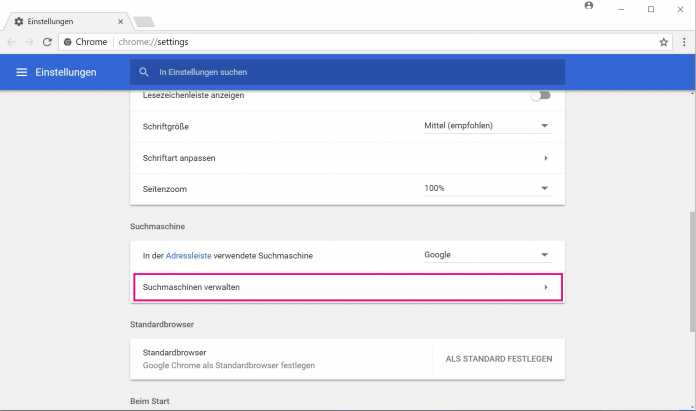Expand Schriftart anpassen settings
The width and height of the screenshot is (696, 411).
coord(545,158)
